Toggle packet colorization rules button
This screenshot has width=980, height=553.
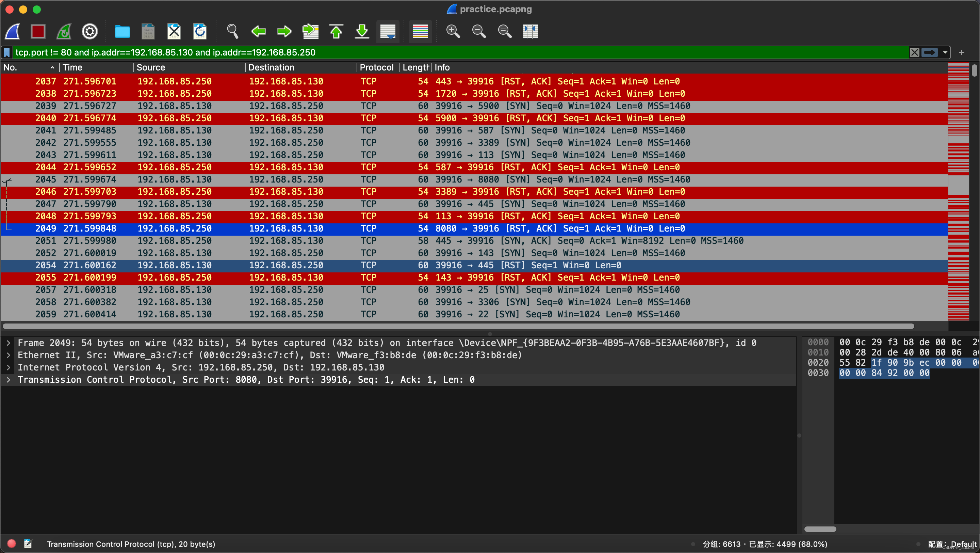click(420, 31)
